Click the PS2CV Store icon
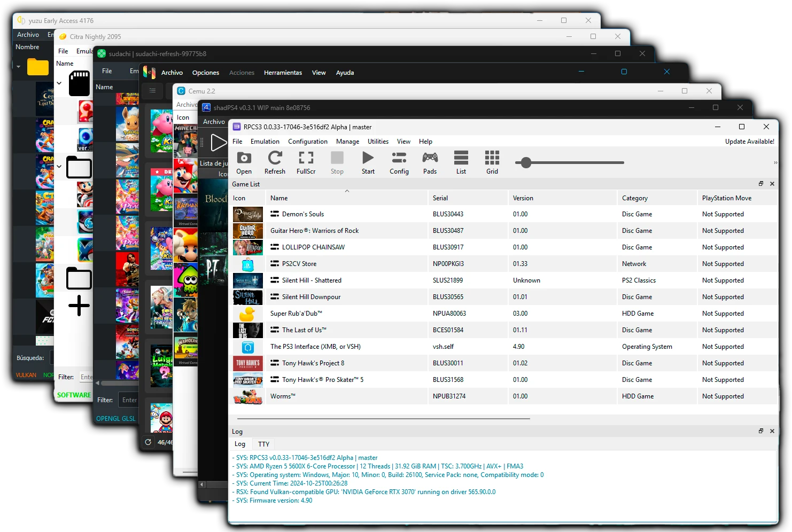Image resolution: width=792 pixels, height=532 pixels. pyautogui.click(x=248, y=264)
